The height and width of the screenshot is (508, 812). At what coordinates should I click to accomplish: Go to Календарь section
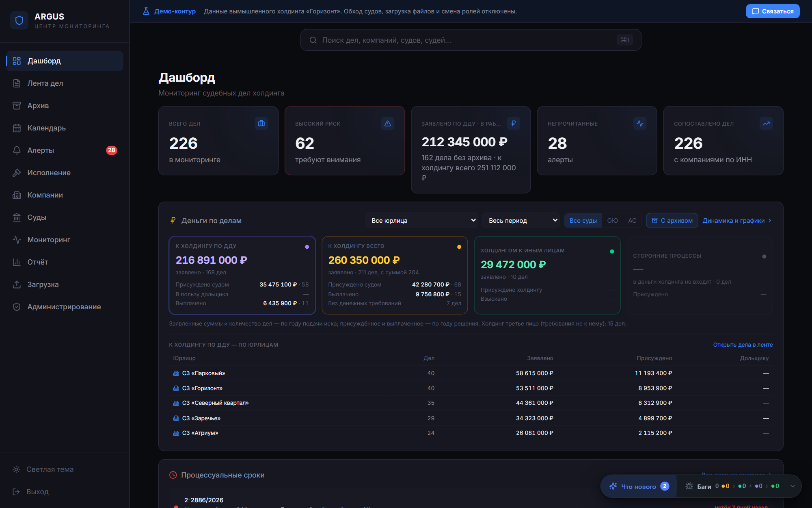click(x=65, y=128)
